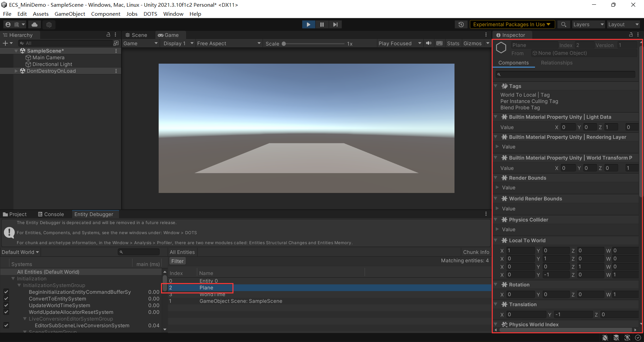Pause the game with the Pause button
The image size is (644, 342).
(x=322, y=24)
